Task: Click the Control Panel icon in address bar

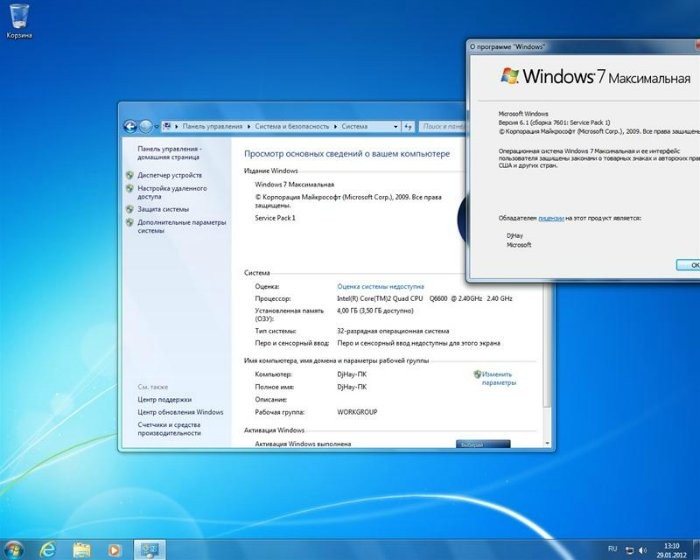Action: (167, 126)
